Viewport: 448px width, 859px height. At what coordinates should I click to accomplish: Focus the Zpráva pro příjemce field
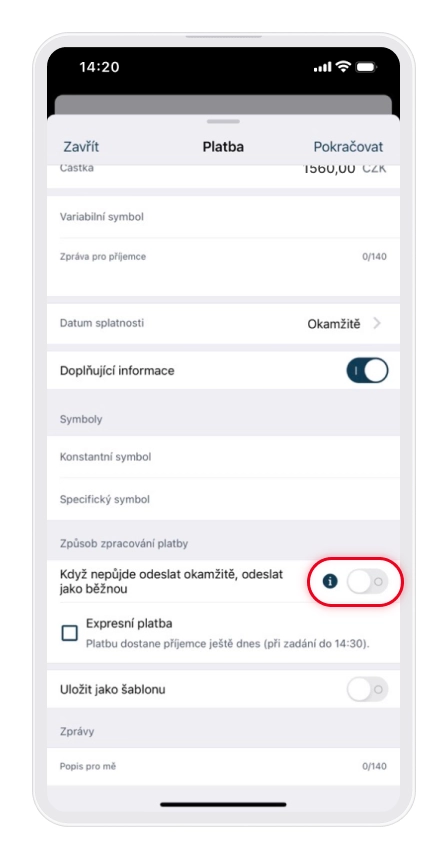pyautogui.click(x=223, y=267)
